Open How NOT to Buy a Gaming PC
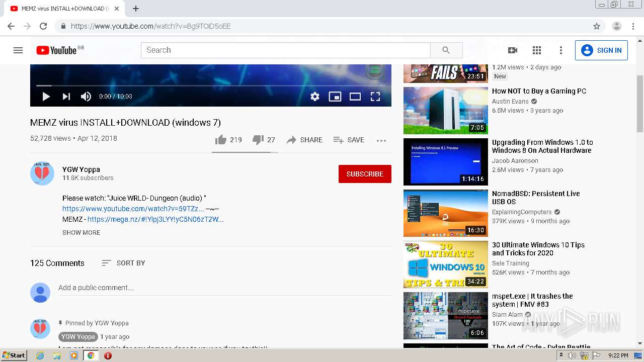The height and width of the screenshot is (362, 644). tap(539, 91)
